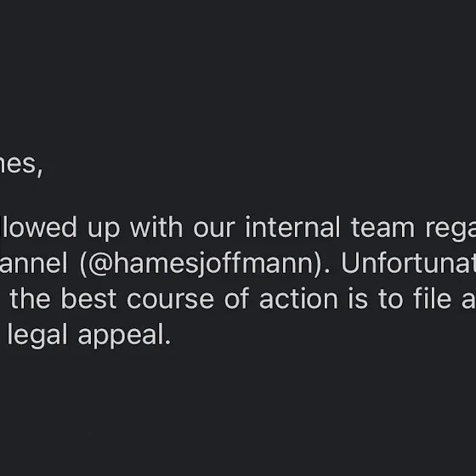Image resolution: width=476 pixels, height=476 pixels.
Task: Click the word "is" after action
Action: click(358, 299)
